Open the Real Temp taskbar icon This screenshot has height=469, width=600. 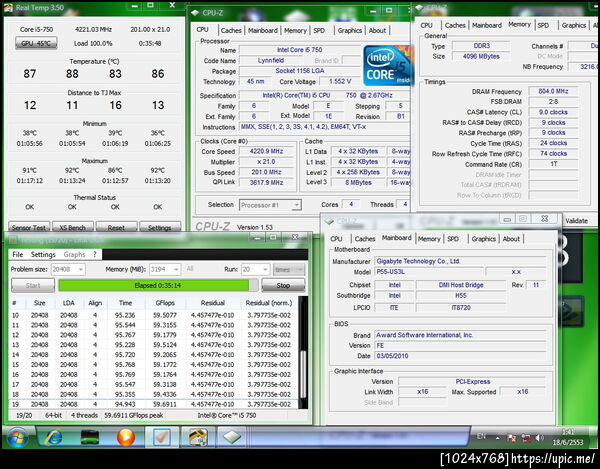click(197, 437)
